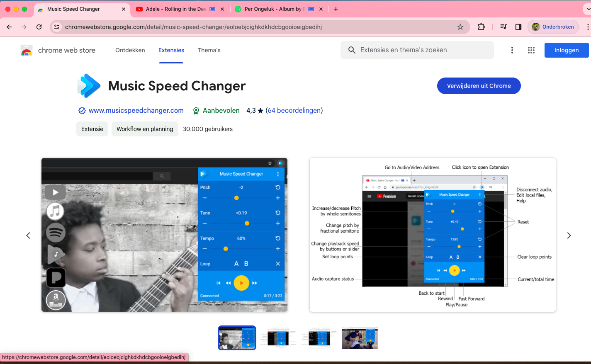
Task: Open the www.musicspeedchanger.com publisher link
Action: pos(136,110)
